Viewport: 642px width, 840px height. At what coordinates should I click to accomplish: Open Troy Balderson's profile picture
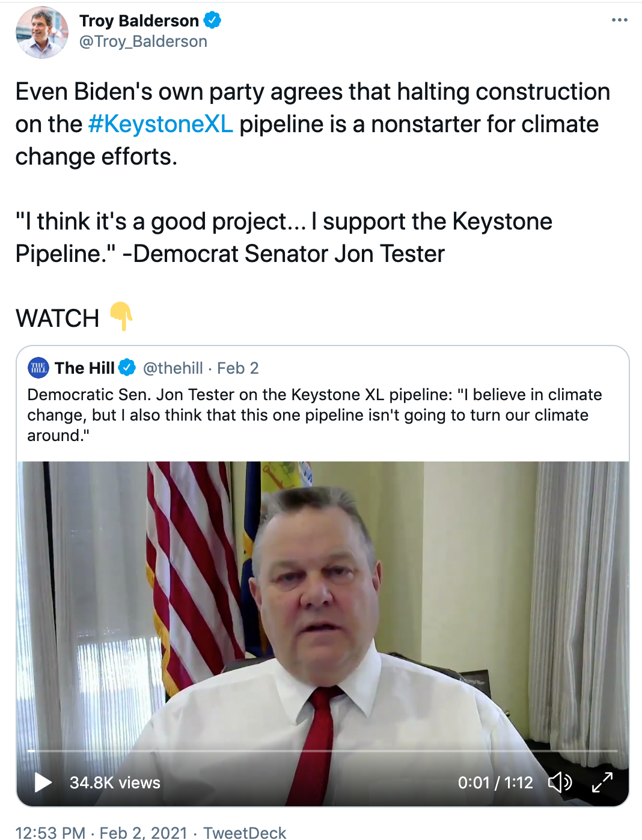[42, 32]
